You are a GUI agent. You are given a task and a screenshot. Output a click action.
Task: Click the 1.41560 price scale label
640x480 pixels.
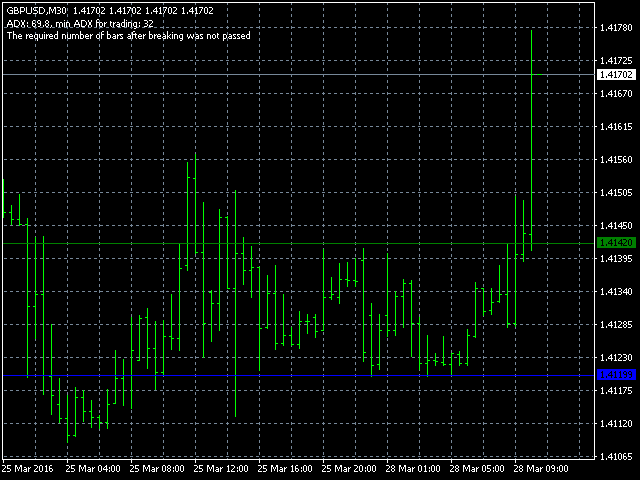point(616,160)
